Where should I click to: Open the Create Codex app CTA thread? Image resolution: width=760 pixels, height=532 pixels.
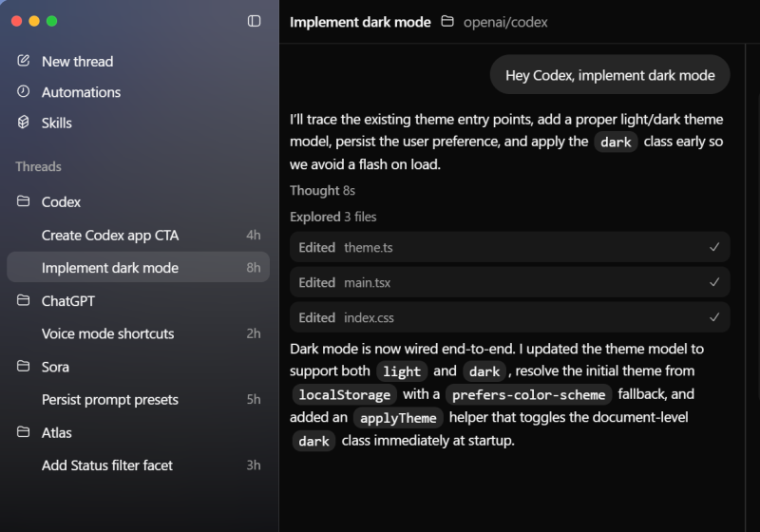110,235
